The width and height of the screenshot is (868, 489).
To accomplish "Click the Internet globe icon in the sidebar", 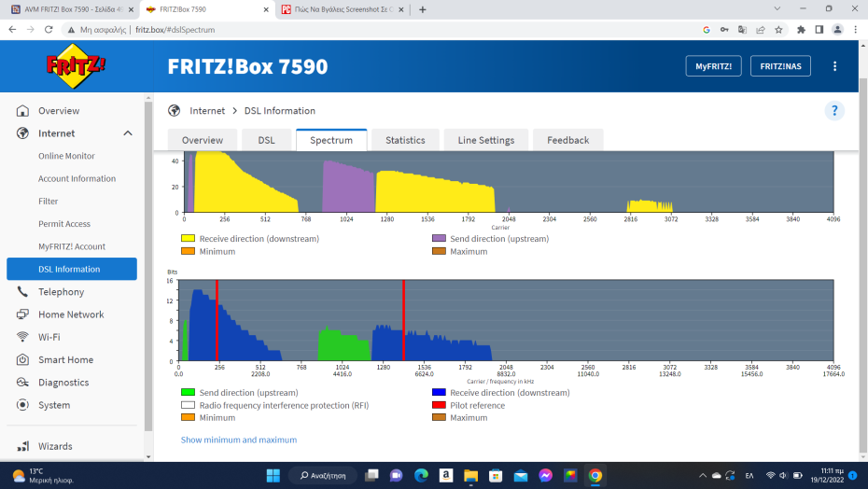I will click(x=22, y=133).
